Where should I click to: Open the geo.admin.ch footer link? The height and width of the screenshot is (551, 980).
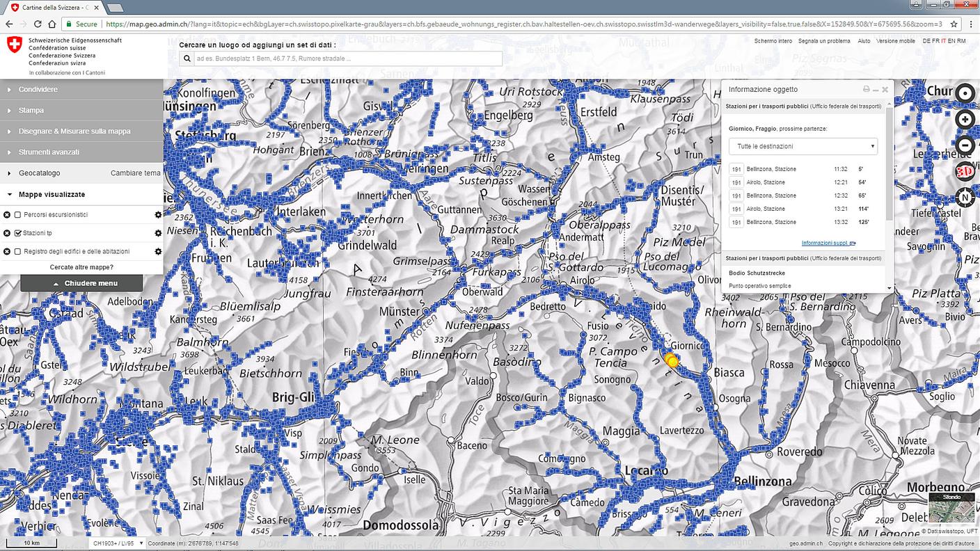click(806, 543)
